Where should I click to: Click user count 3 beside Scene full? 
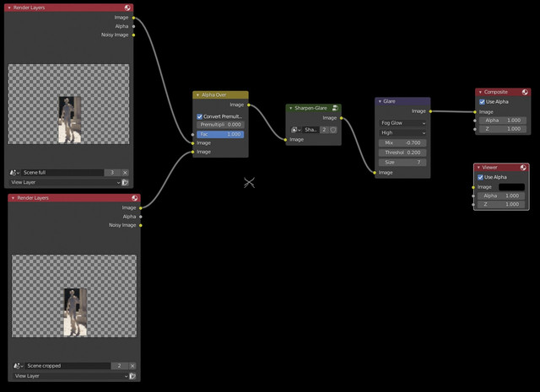click(112, 173)
